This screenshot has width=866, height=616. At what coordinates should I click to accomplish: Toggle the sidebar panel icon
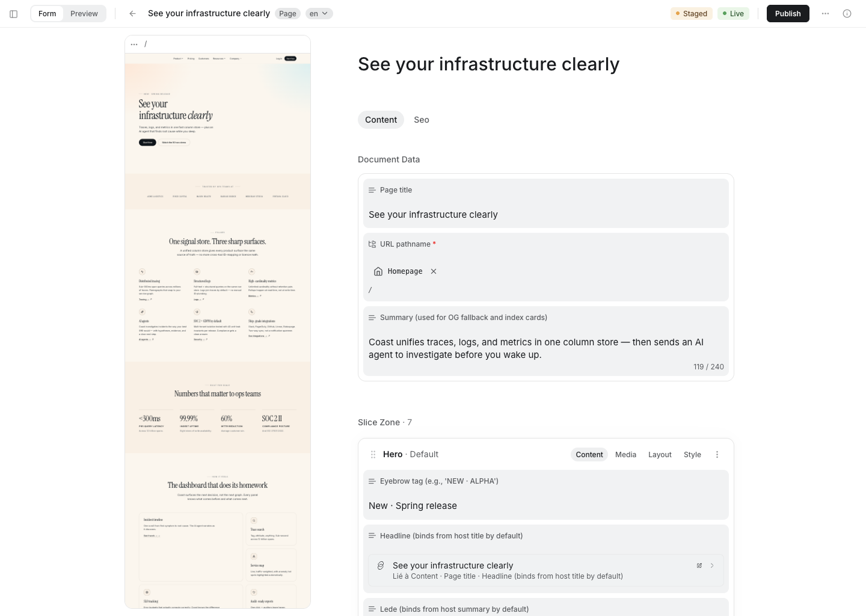[x=14, y=14]
